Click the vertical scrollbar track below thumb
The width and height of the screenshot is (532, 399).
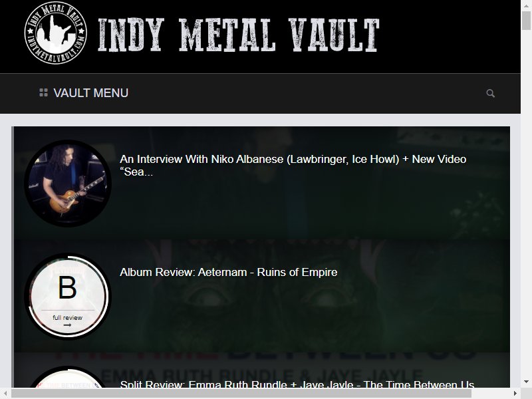[x=526, y=203]
